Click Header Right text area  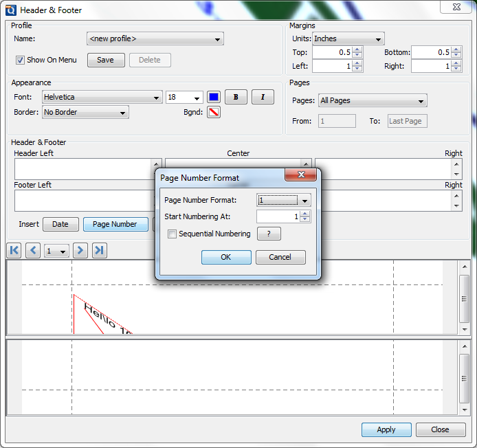coord(384,169)
